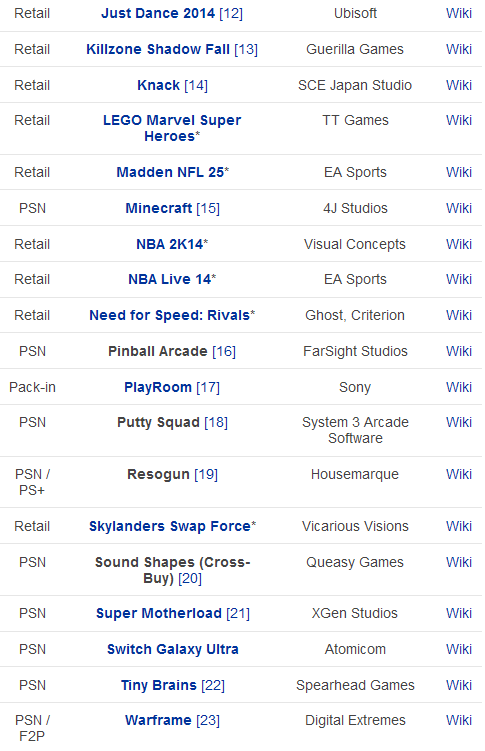Open the Wiki link for Resogun
Screen dimensions: 485x751
click(x=459, y=474)
